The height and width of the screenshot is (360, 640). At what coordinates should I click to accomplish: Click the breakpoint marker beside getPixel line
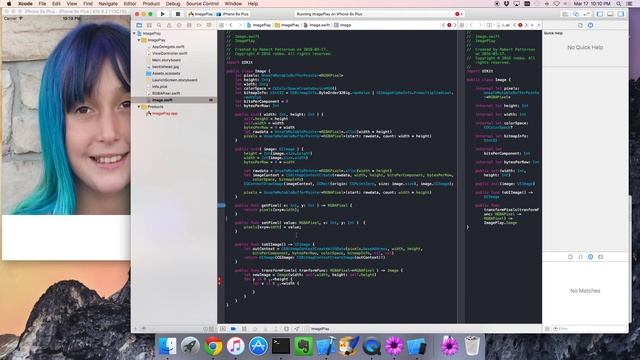click(x=222, y=205)
